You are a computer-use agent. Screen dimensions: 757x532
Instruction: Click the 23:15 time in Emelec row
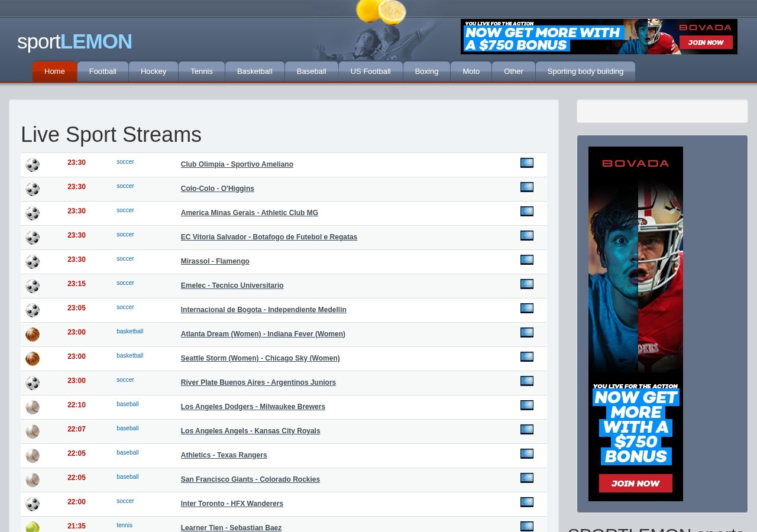click(x=76, y=284)
